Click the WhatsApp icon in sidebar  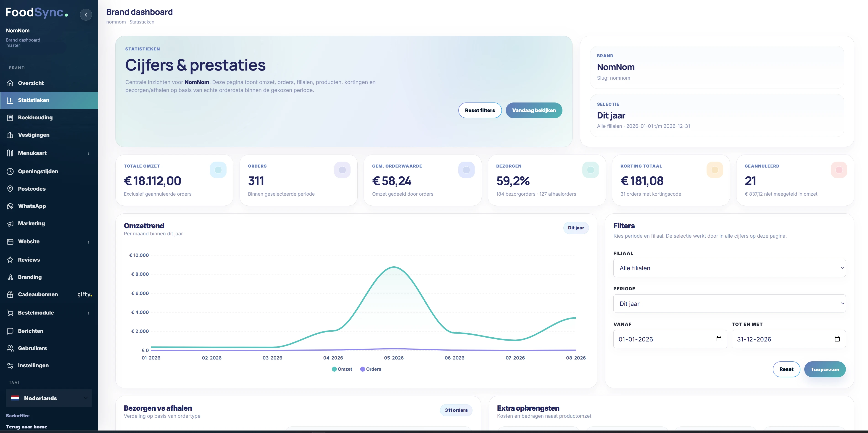11,206
